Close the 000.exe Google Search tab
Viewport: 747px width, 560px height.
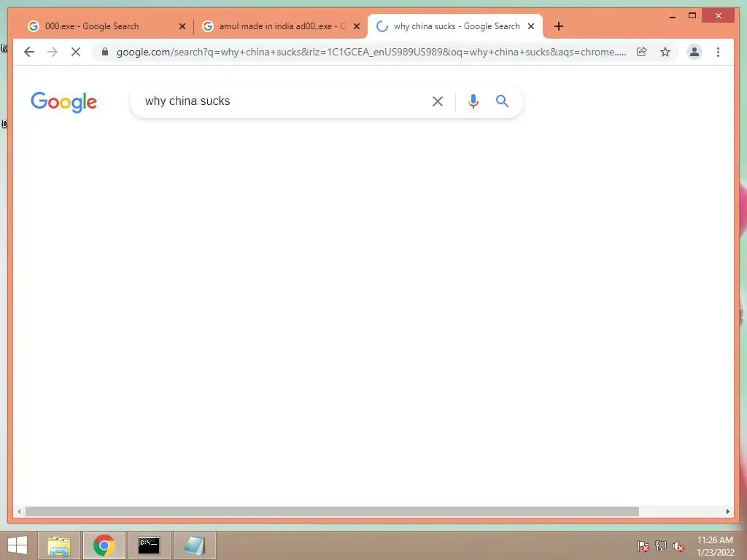(182, 26)
